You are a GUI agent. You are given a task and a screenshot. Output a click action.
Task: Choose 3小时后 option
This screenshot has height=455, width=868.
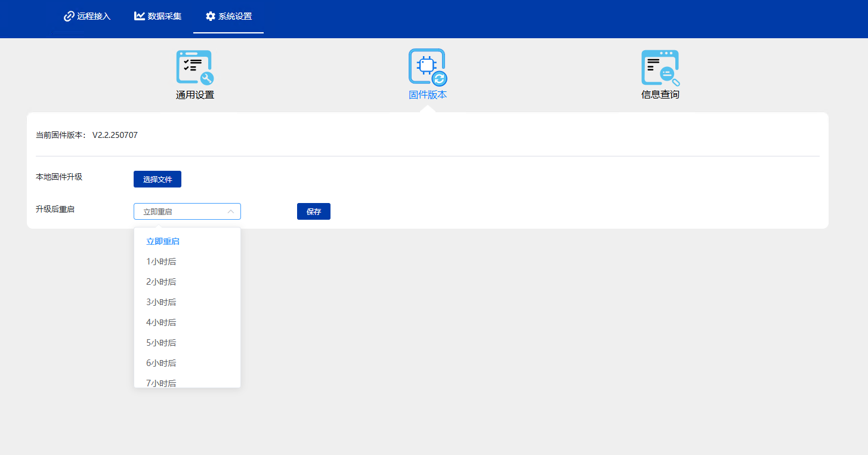(187, 302)
